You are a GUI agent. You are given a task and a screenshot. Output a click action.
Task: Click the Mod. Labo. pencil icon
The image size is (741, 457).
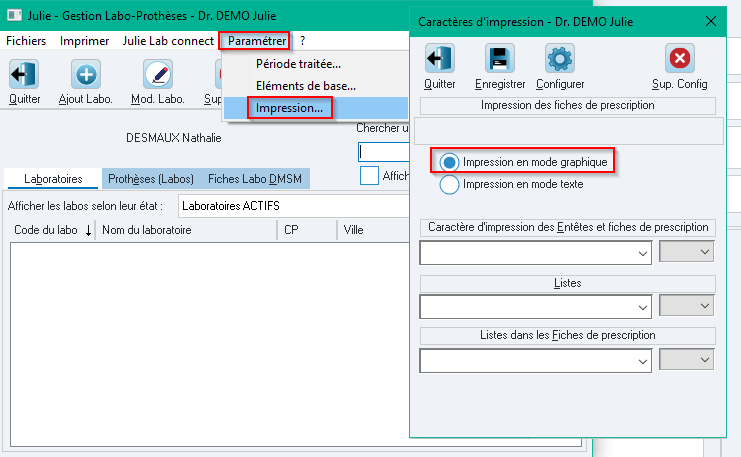158,74
